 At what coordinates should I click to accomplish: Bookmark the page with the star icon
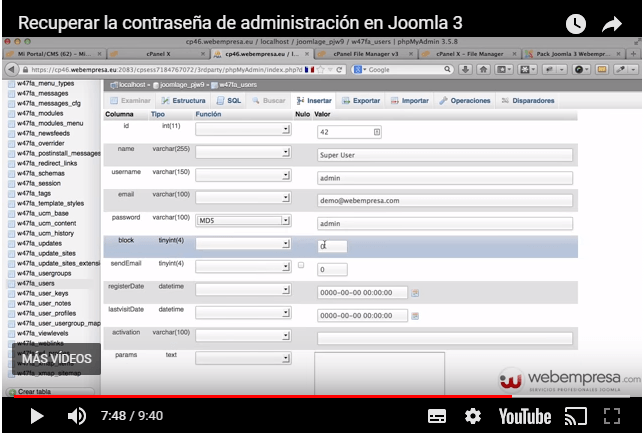321,70
